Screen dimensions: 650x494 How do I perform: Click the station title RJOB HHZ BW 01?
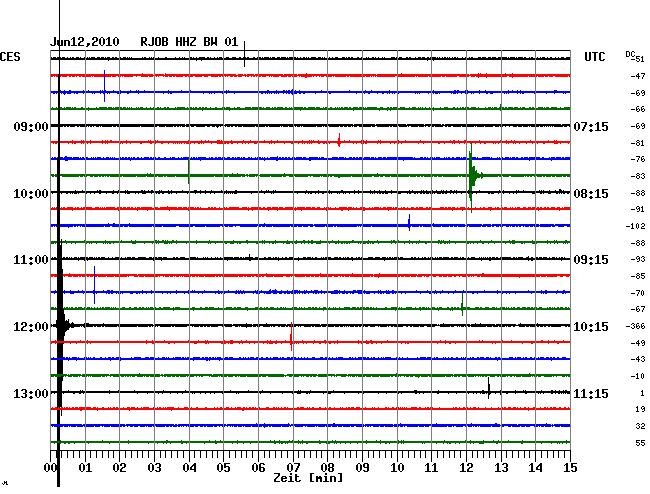pos(189,42)
